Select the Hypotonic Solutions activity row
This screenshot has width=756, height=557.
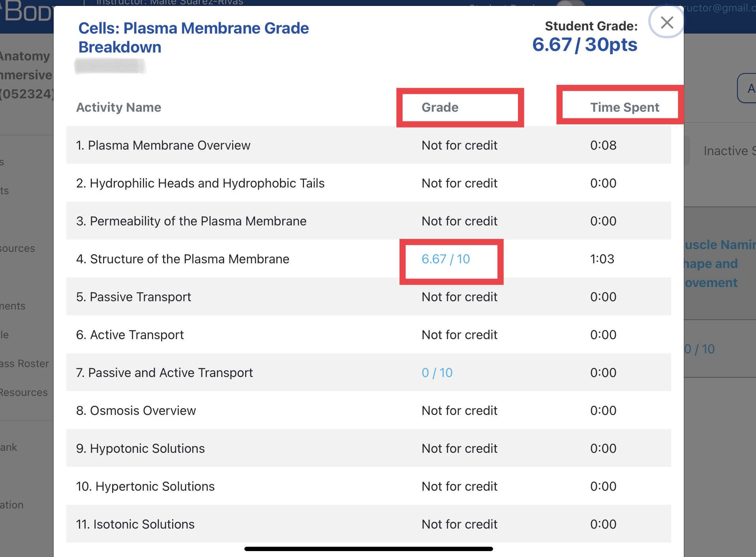click(x=140, y=448)
